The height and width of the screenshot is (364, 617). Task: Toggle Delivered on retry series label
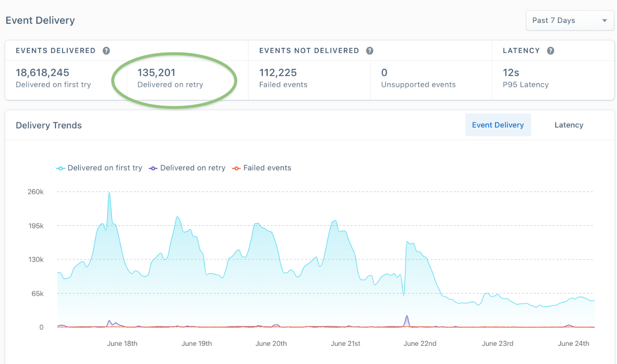[x=193, y=168]
